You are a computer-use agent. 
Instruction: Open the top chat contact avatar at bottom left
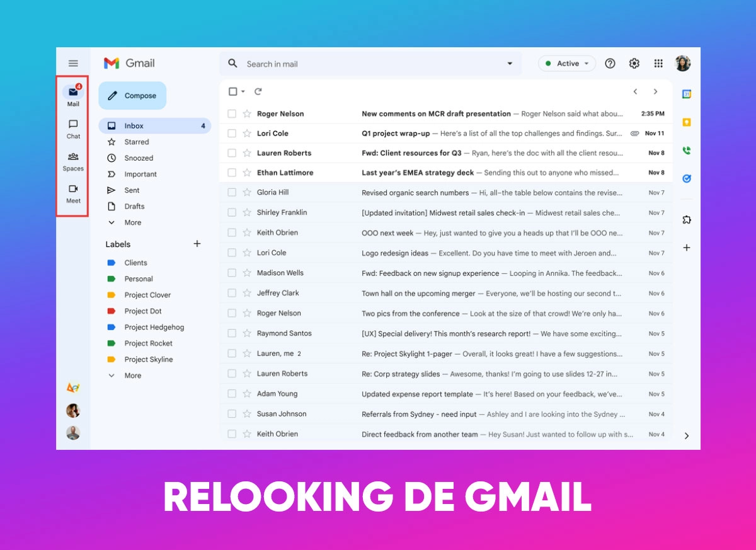(x=73, y=411)
